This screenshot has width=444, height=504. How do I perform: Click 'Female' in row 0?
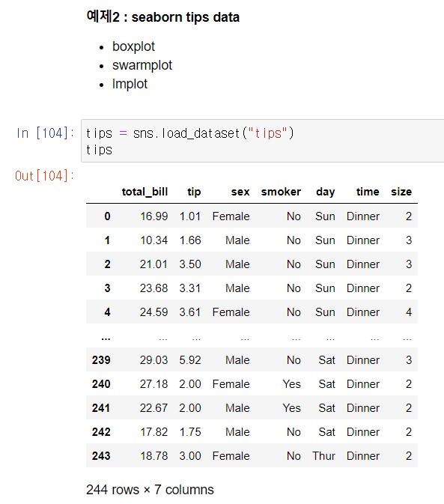point(231,216)
